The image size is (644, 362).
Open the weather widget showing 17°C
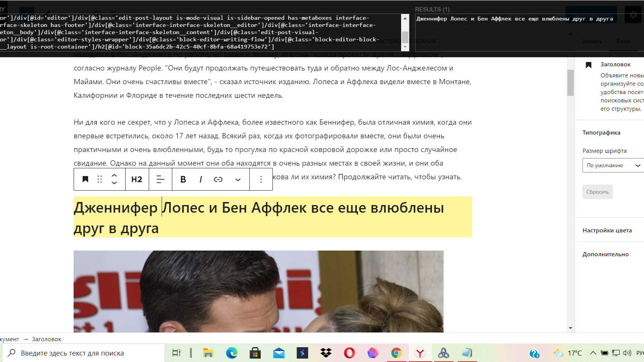(567, 353)
